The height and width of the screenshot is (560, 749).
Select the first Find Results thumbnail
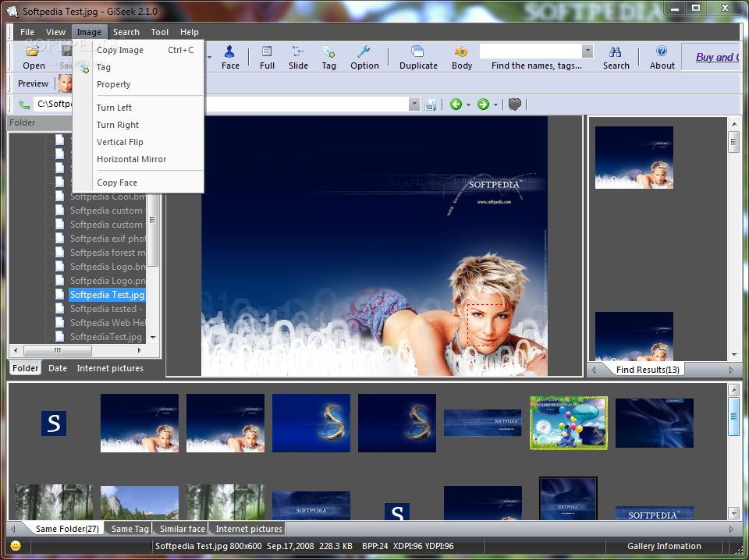[634, 158]
